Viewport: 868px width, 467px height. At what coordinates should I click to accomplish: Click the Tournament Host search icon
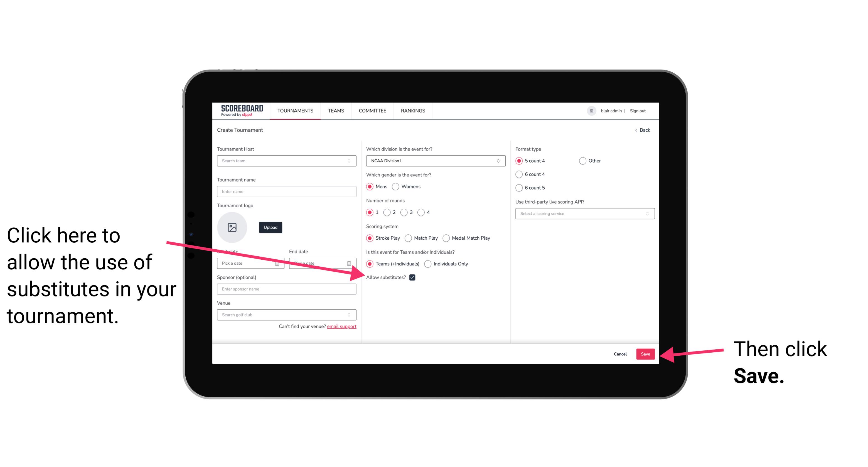(351, 161)
